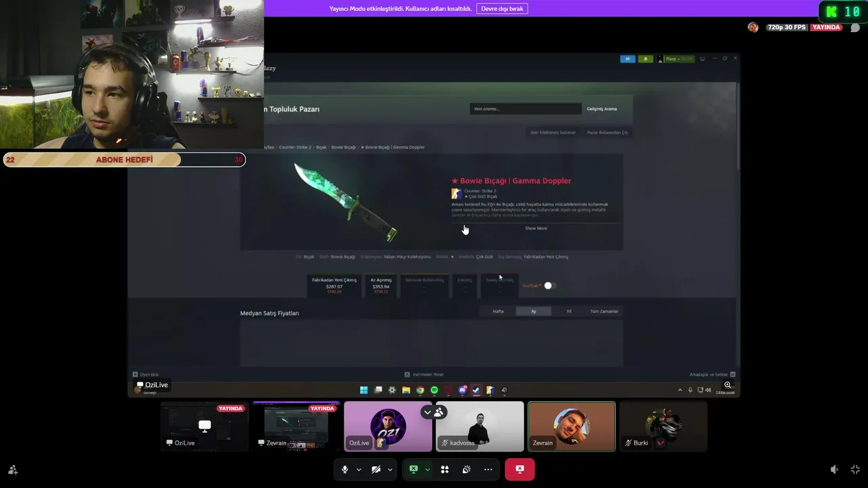Click the red disconnect call button
This screenshot has width=868, height=488.
click(x=519, y=469)
